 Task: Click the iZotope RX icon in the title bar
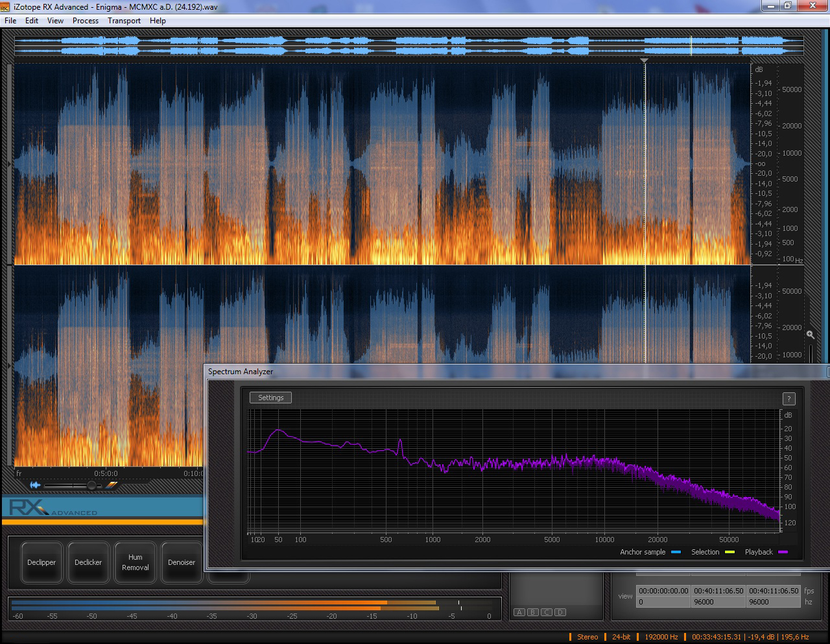[5, 7]
